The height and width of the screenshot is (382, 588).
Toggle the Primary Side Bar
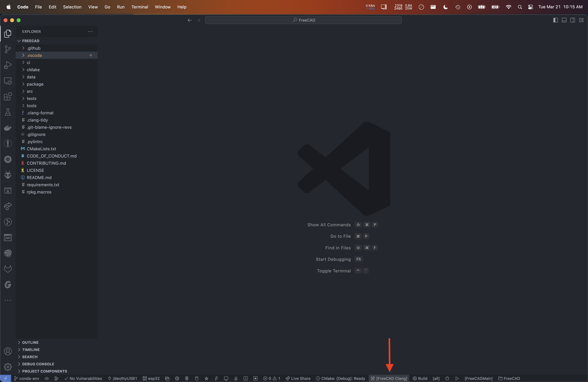[x=555, y=20]
